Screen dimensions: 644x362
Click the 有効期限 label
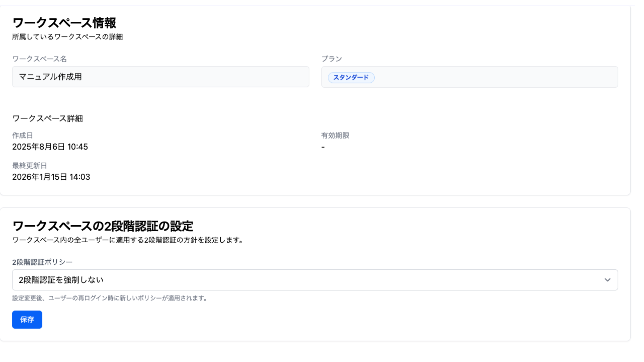335,135
